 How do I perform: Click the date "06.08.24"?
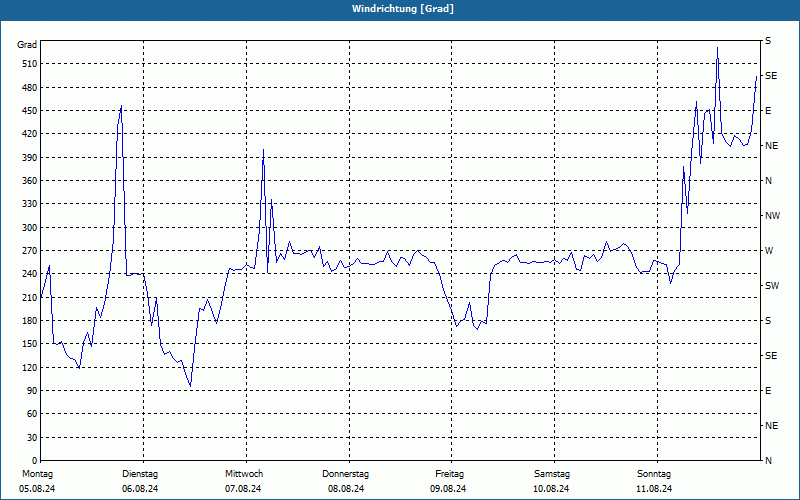click(140, 489)
